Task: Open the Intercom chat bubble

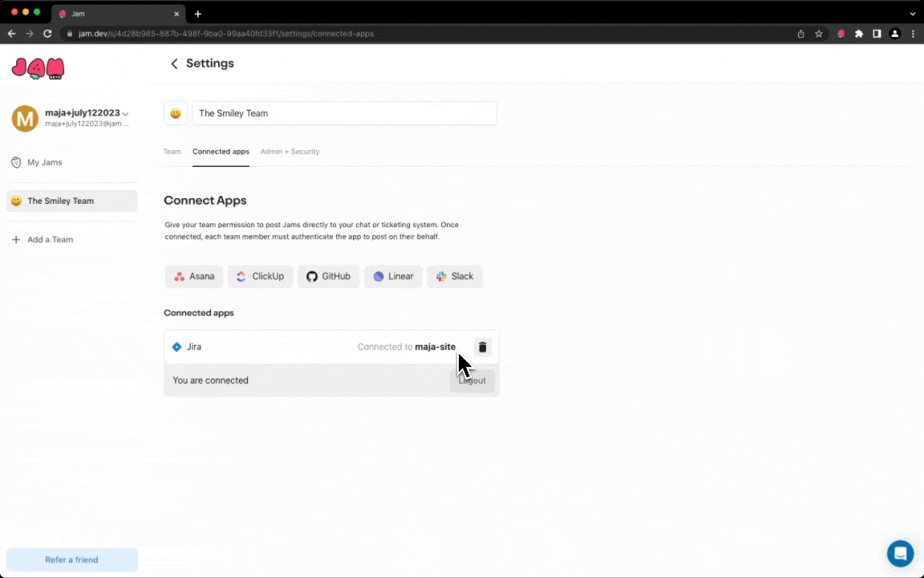Action: tap(900, 554)
